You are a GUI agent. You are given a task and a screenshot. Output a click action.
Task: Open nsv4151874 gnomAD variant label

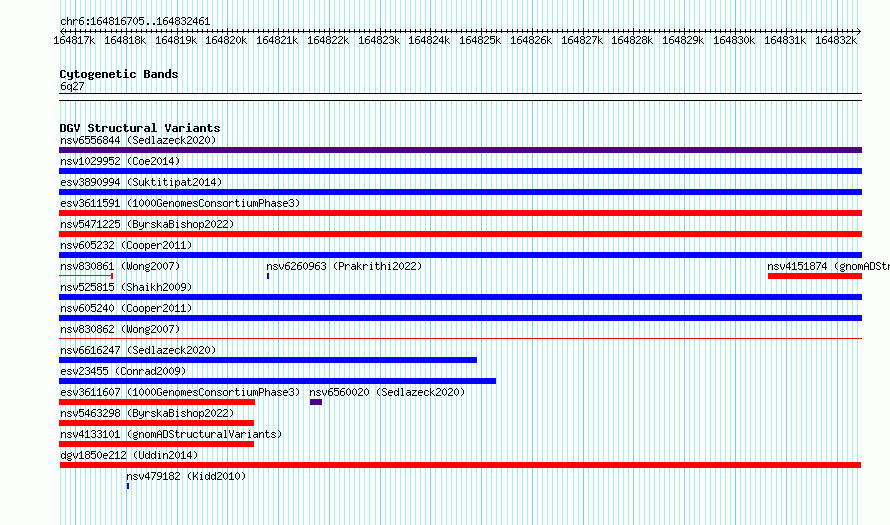click(x=828, y=266)
